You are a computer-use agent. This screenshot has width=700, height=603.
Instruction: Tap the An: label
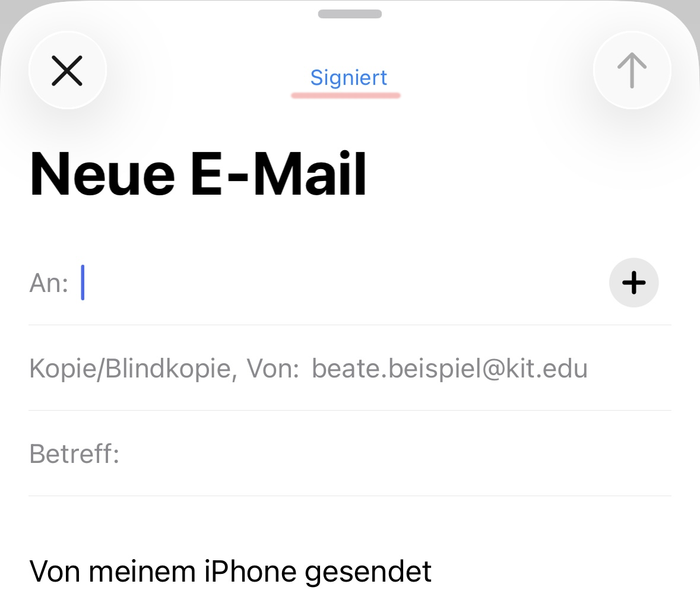[49, 283]
